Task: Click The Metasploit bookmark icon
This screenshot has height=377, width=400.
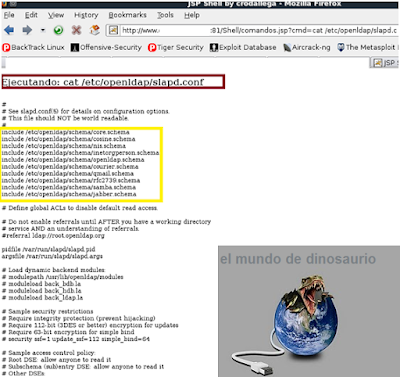Action: pos(341,47)
